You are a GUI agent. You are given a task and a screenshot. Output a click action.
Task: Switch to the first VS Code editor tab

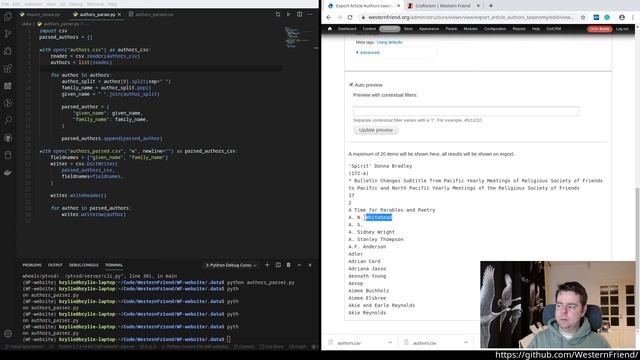coord(40,14)
